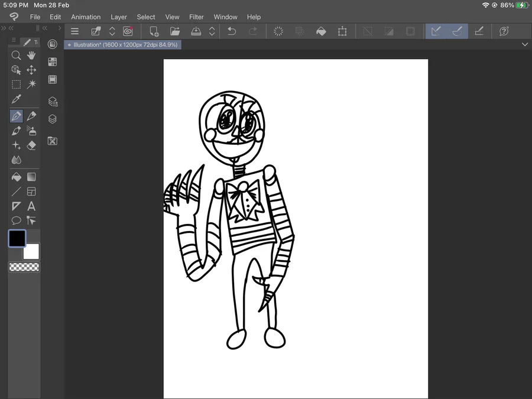Select the Gradient tool

(x=31, y=177)
